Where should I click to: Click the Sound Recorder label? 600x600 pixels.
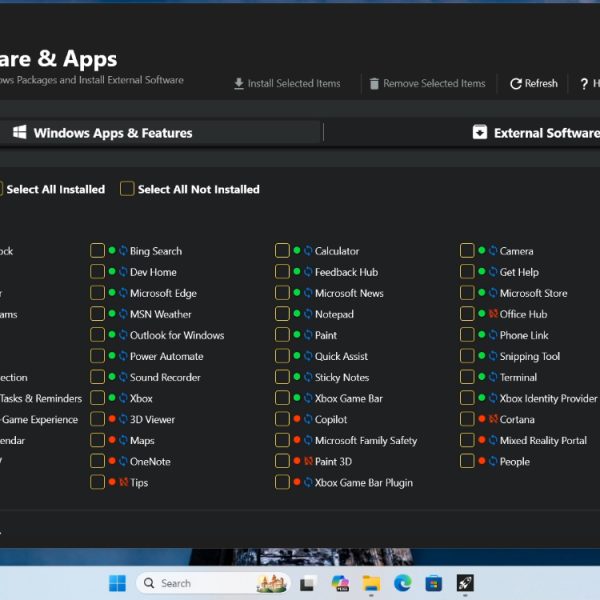(x=165, y=377)
